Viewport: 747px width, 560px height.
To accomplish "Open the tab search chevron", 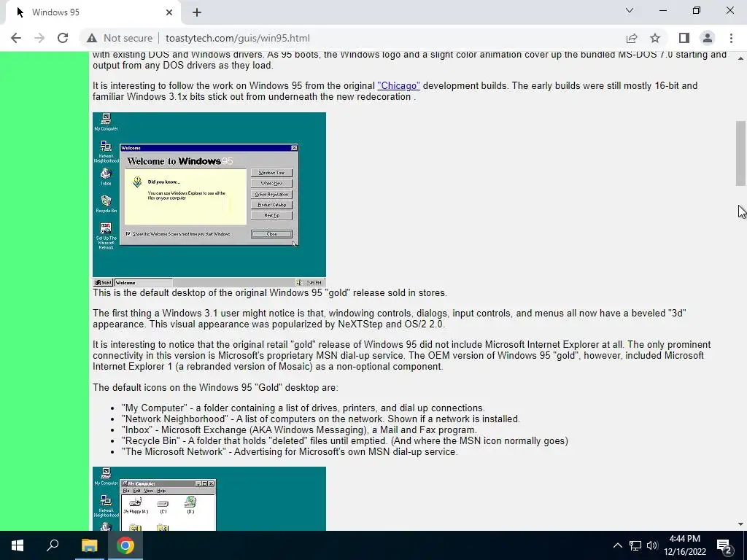I will (630, 10).
